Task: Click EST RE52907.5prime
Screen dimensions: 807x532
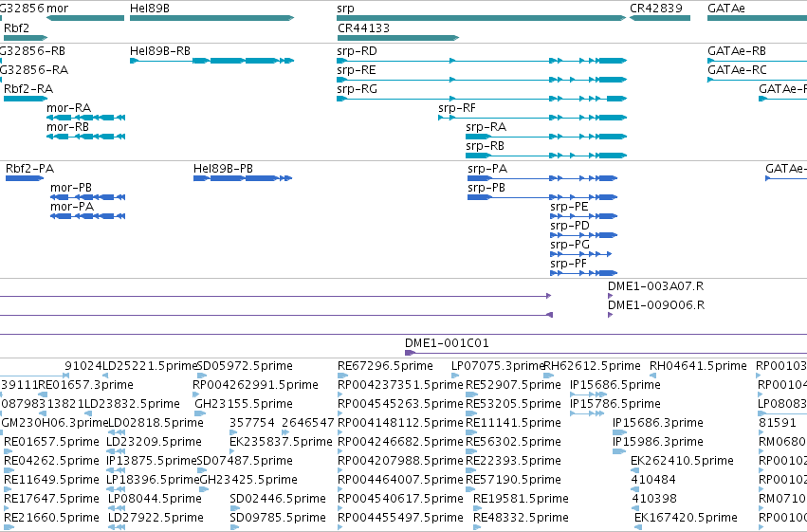Action: coord(513,385)
